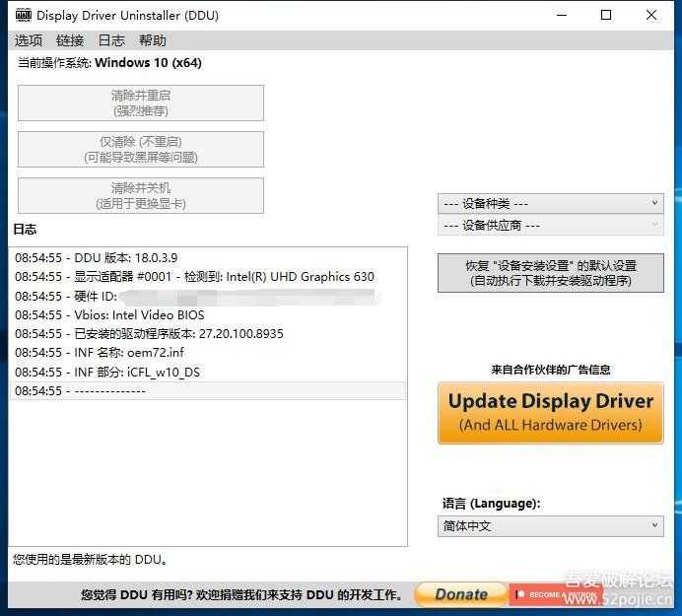Screen dimensions: 682x616
Task: Open the 选项 menu
Action: tap(29, 40)
